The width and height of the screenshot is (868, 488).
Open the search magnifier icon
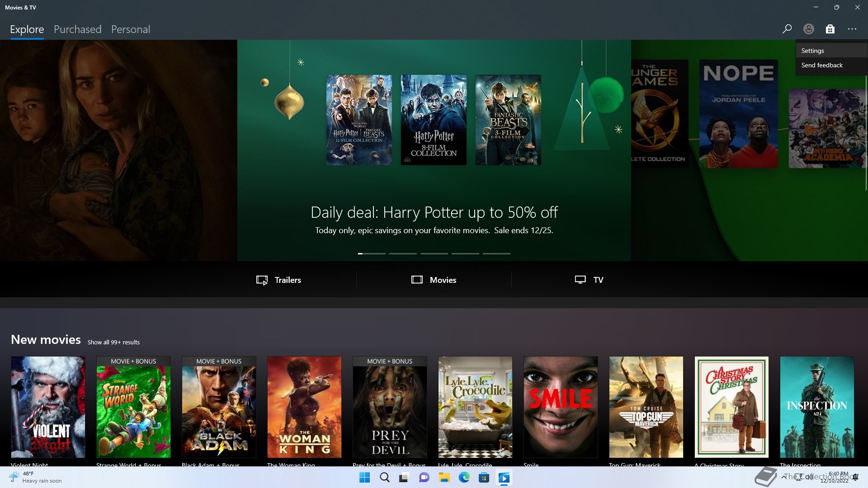tap(787, 29)
